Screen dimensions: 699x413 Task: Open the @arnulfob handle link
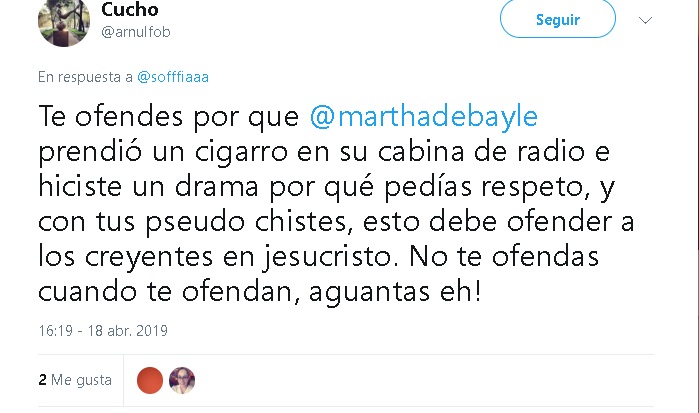pos(136,32)
